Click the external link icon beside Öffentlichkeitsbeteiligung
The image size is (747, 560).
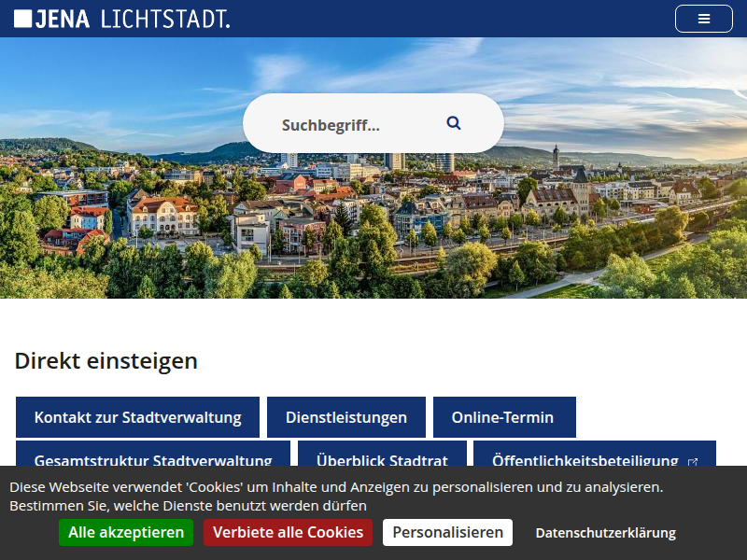pyautogui.click(x=693, y=461)
